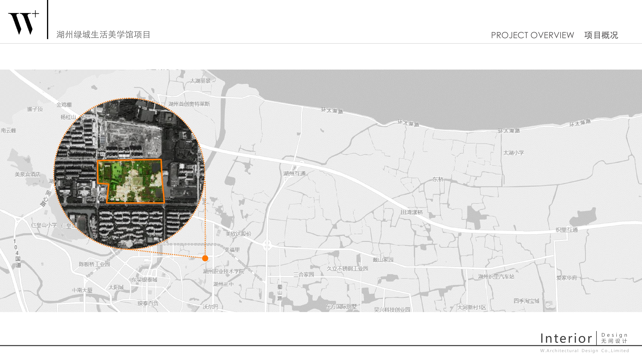Click the '三合家园' map label

[304, 274]
